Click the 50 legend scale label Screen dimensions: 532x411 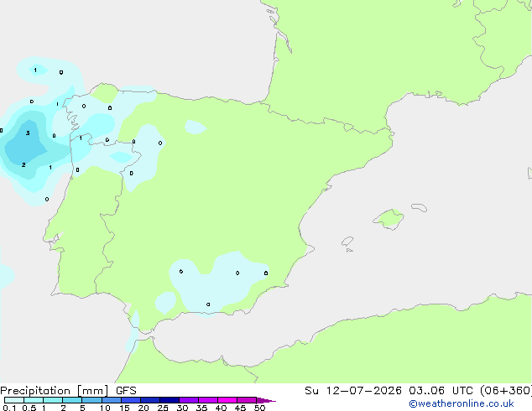pyautogui.click(x=260, y=408)
